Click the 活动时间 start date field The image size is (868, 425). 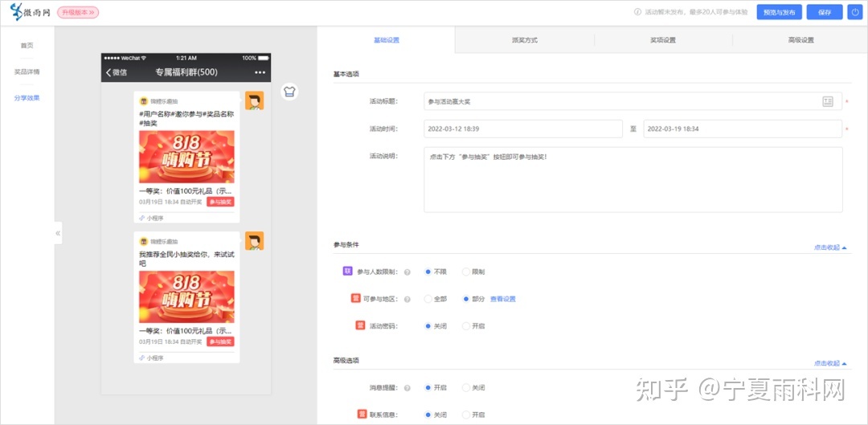[523, 129]
